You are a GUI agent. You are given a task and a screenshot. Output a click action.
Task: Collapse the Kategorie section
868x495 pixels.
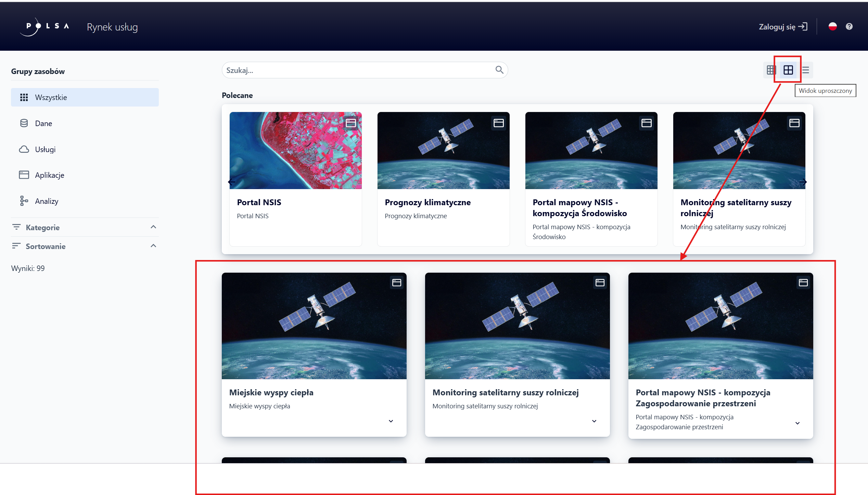pyautogui.click(x=153, y=227)
